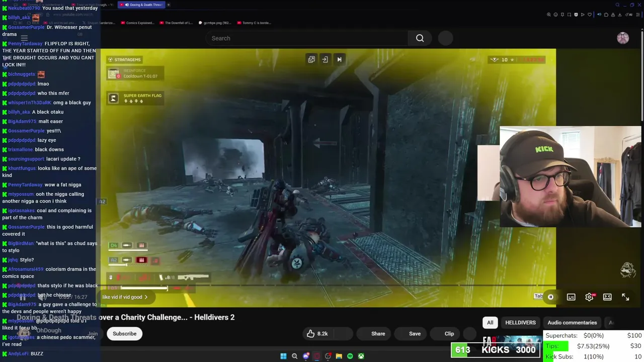Open a new tab with the plus button
Image resolution: width=644 pixels, height=362 pixels.
tap(169, 5)
